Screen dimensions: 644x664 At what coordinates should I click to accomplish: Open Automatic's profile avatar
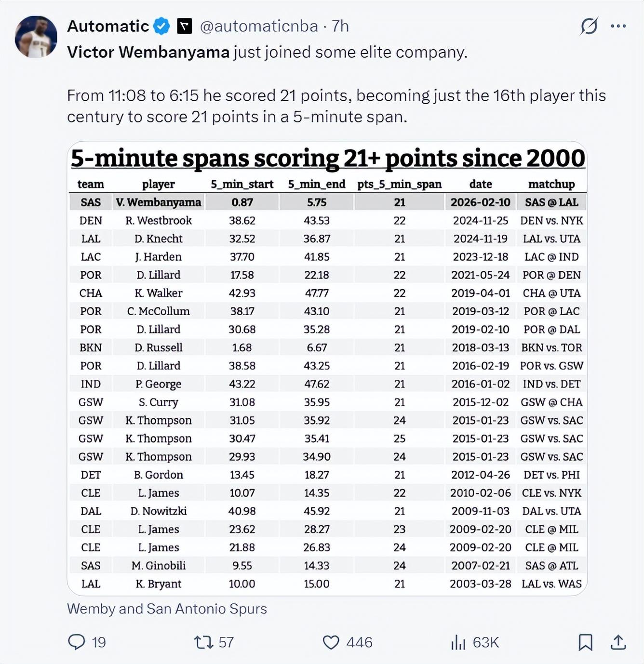pos(36,37)
